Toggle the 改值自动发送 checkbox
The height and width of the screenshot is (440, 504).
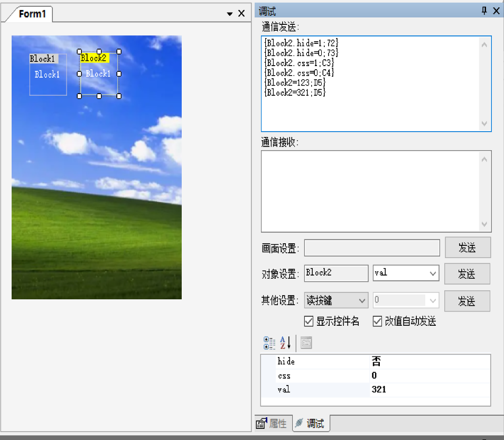coord(377,321)
